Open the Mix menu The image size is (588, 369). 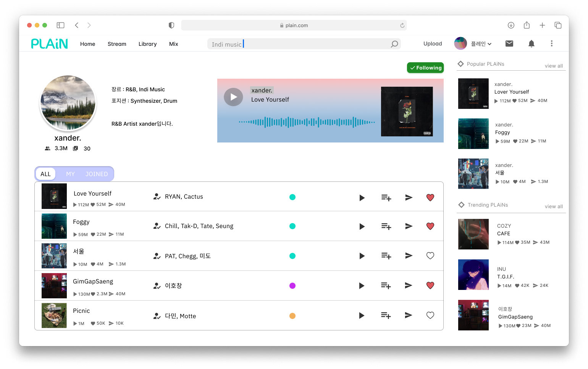[174, 44]
